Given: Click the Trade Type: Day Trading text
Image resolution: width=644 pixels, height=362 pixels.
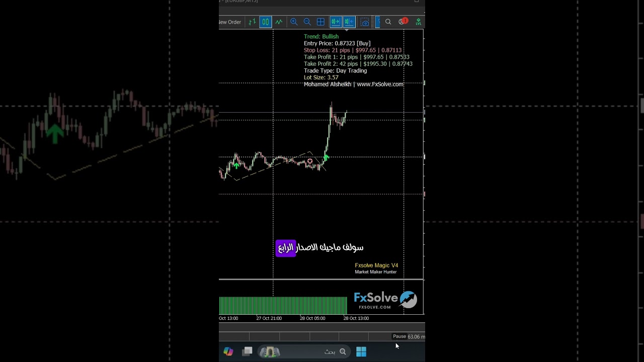Looking at the screenshot, I should click(335, 71).
